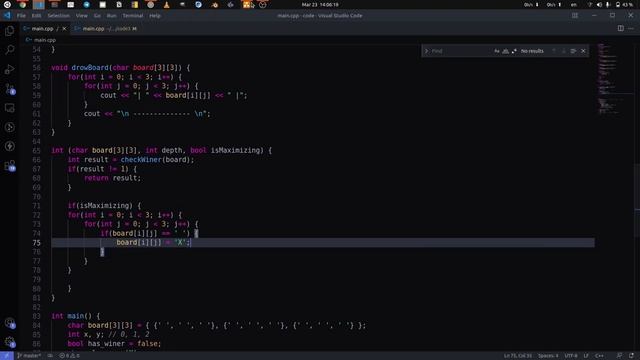Viewport: 640px width, 360px height.
Task: Open errors and warnings count in status bar
Action: (x=69, y=356)
